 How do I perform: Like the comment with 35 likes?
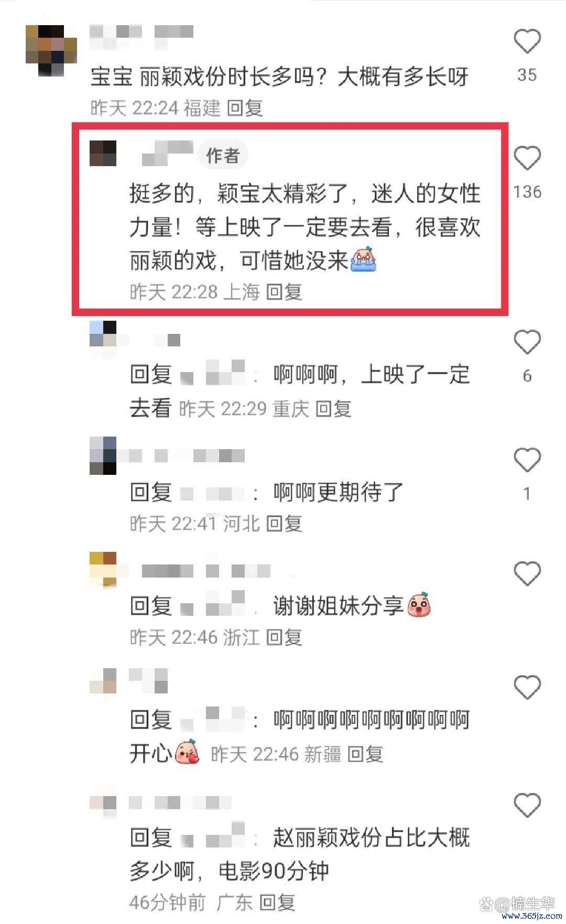click(527, 42)
